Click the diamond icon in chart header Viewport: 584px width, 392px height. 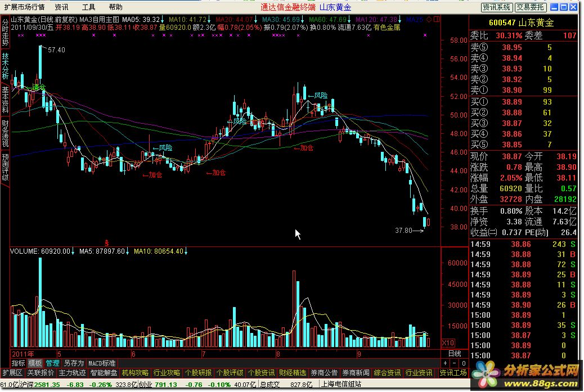coord(429,19)
